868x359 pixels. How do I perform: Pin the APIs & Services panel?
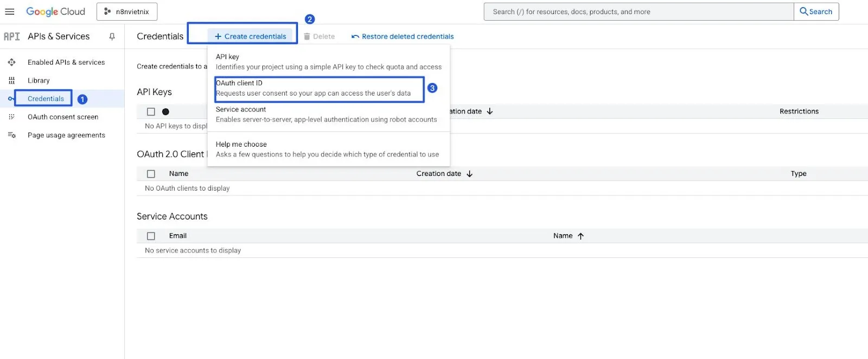pos(112,36)
